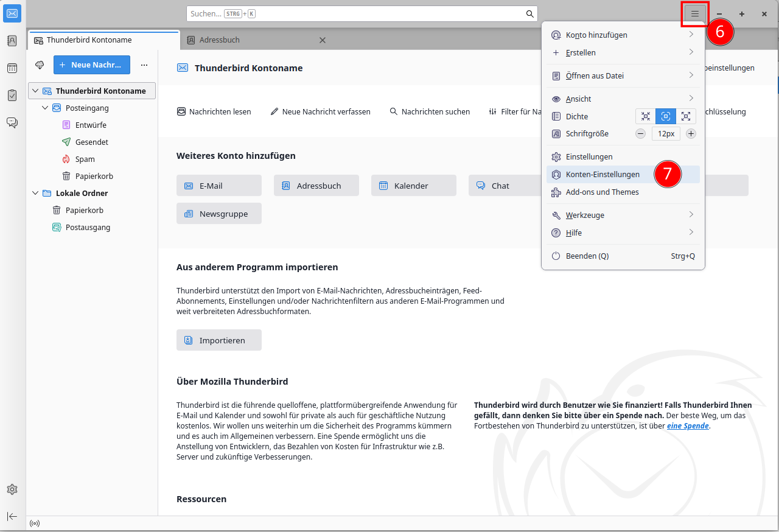The width and height of the screenshot is (779, 532).
Task: Expand the Erstellen submenu
Action: 623,52
